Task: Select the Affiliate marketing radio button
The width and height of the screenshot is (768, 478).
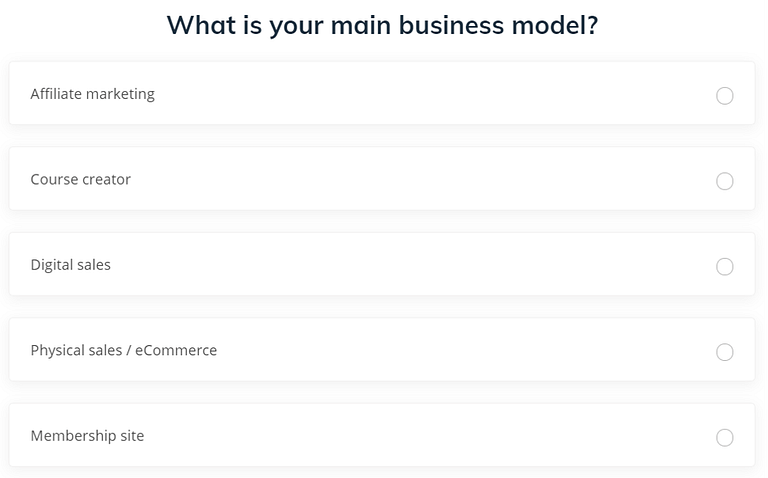Action: click(725, 95)
